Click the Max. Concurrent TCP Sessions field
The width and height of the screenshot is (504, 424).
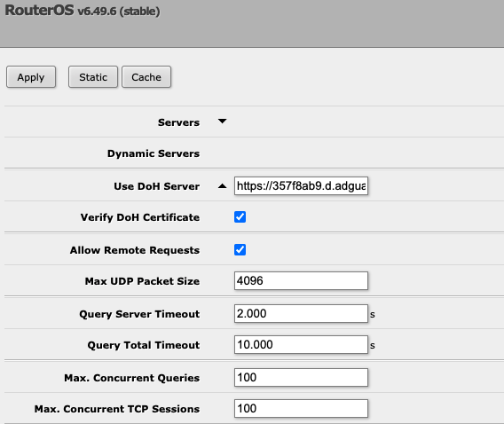coord(301,409)
